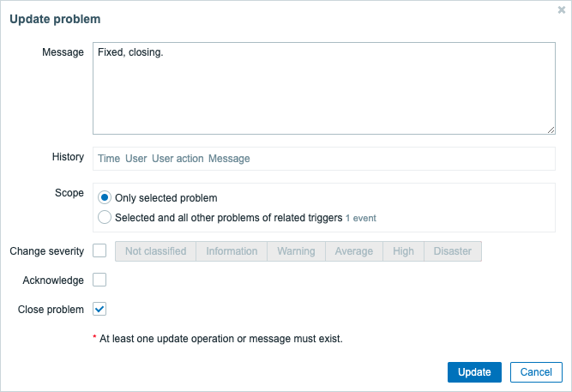Uncheck the Close problem checkbox
This screenshot has height=392, width=572.
[99, 309]
